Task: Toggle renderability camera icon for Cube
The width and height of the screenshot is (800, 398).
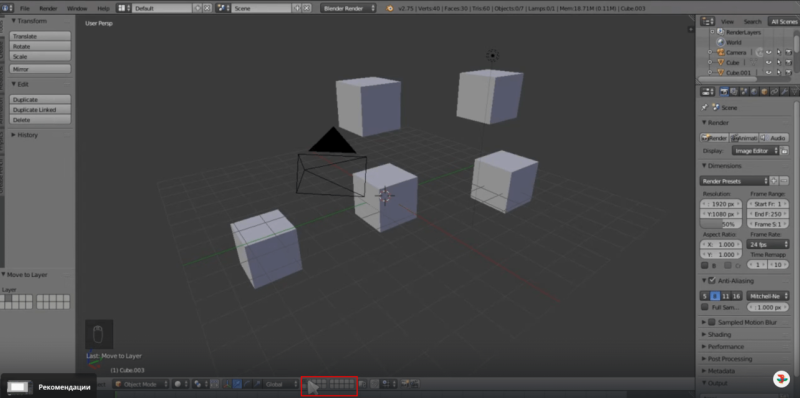Action: (788, 63)
